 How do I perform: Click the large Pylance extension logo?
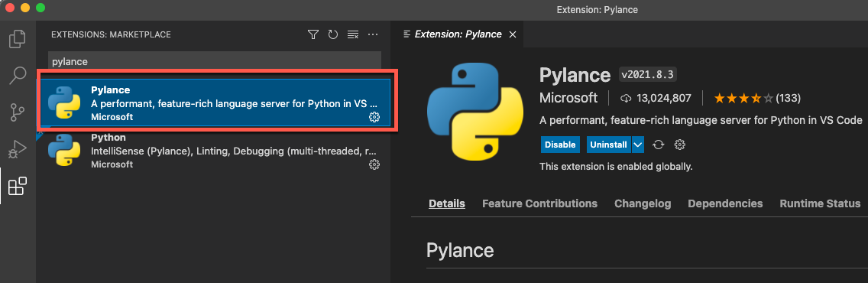coord(475,111)
